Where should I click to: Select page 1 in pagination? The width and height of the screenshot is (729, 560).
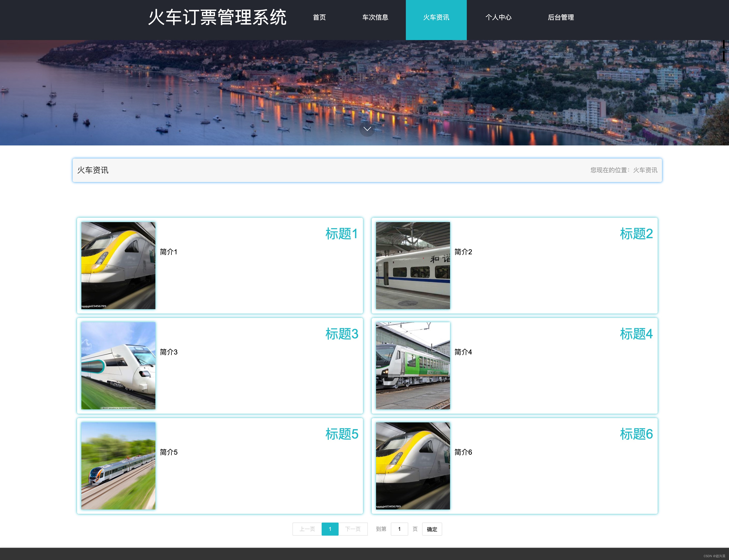(330, 529)
